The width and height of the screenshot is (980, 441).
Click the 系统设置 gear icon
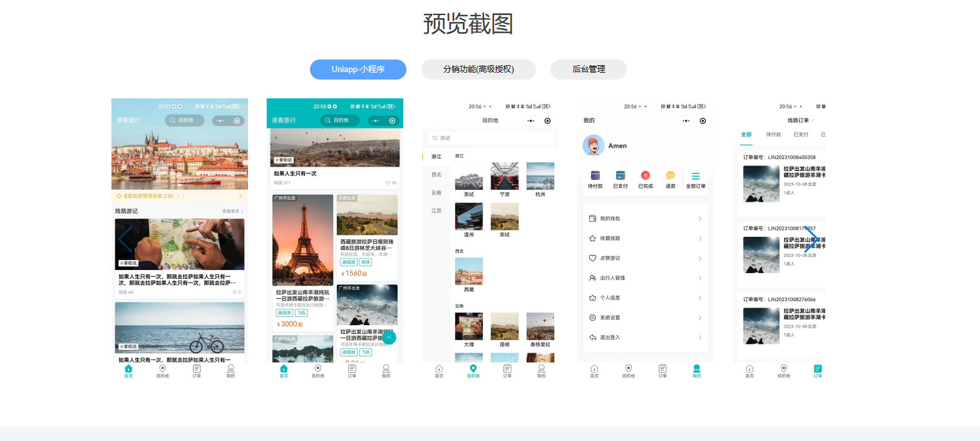point(592,318)
